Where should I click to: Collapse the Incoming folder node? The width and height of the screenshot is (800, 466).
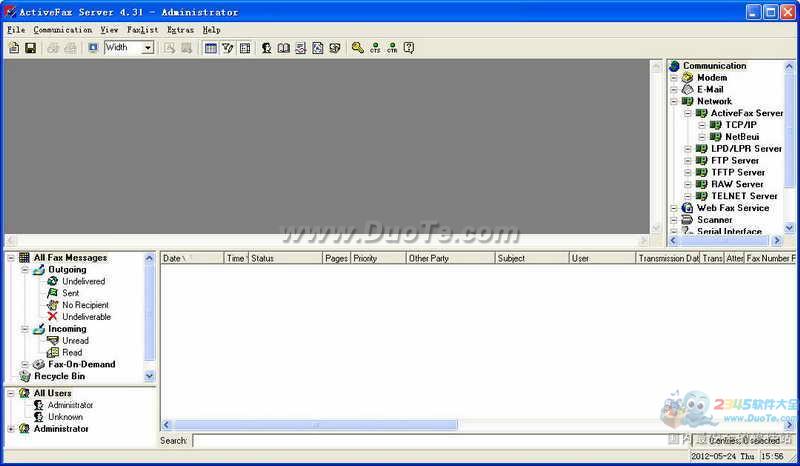(25, 329)
